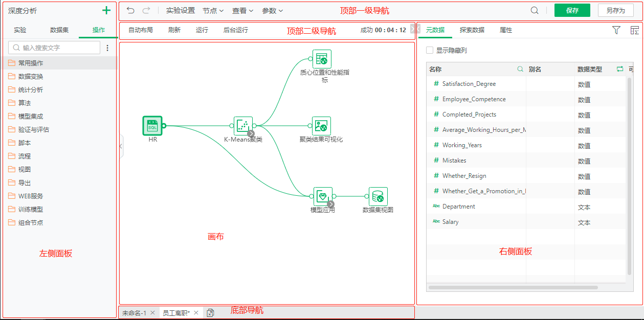Image resolution: width=644 pixels, height=320 pixels.
Task: Click the 另存为 button
Action: click(x=616, y=10)
